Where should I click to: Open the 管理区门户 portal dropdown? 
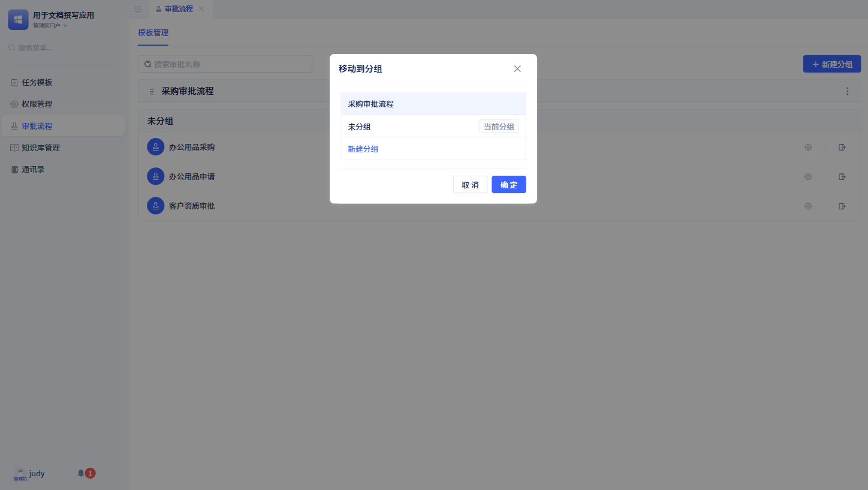[x=50, y=26]
